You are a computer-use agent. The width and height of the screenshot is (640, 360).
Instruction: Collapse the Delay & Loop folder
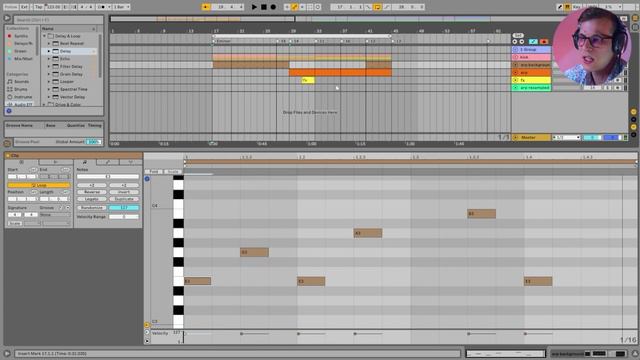click(x=44, y=36)
